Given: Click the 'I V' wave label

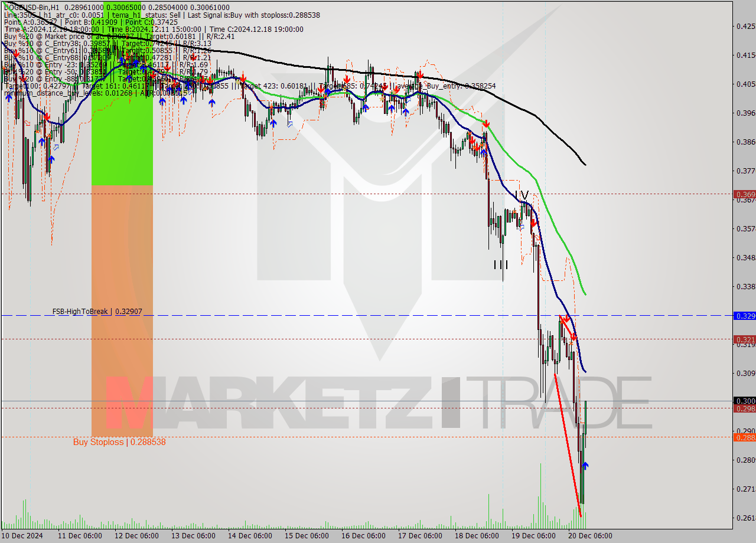Looking at the screenshot, I should (522, 194).
